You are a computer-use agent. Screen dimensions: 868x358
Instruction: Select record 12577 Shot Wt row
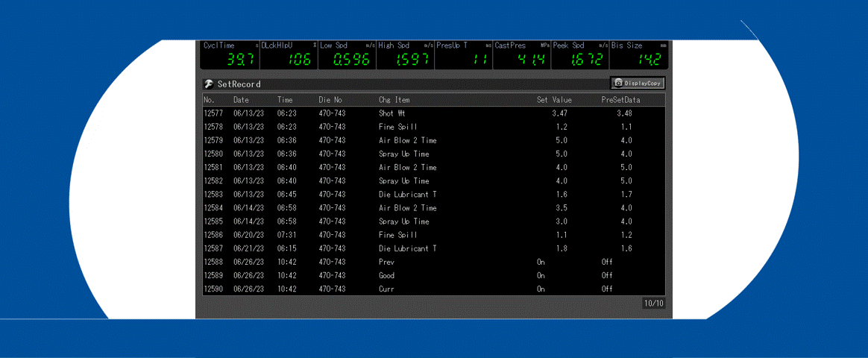click(433, 113)
